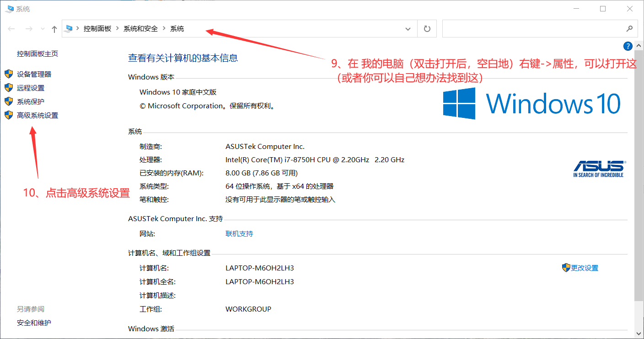Open 联机支持 website link

pos(239,233)
